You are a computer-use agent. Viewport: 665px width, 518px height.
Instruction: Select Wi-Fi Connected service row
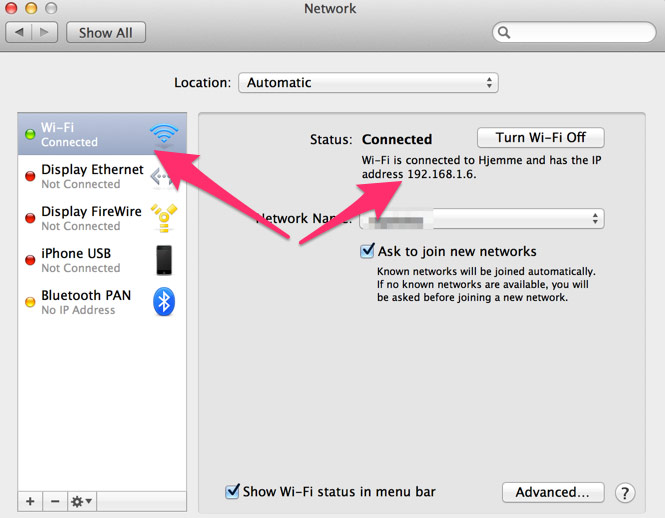(102, 134)
